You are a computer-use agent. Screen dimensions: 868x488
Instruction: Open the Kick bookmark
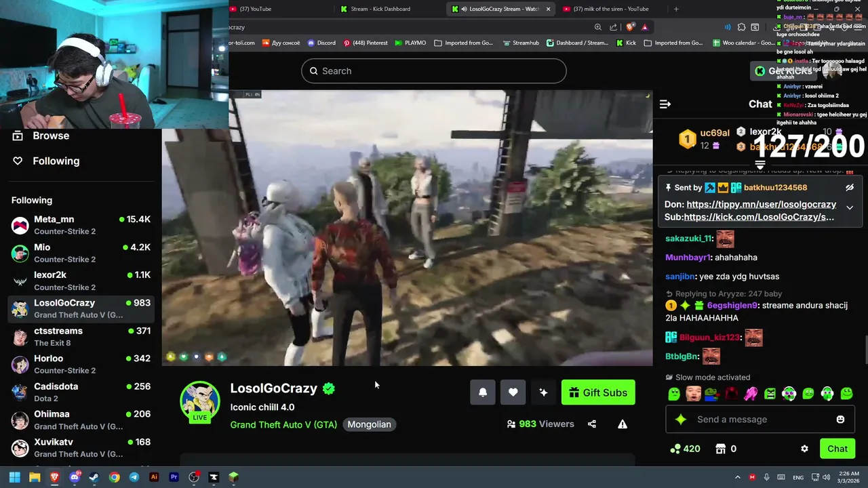point(626,43)
